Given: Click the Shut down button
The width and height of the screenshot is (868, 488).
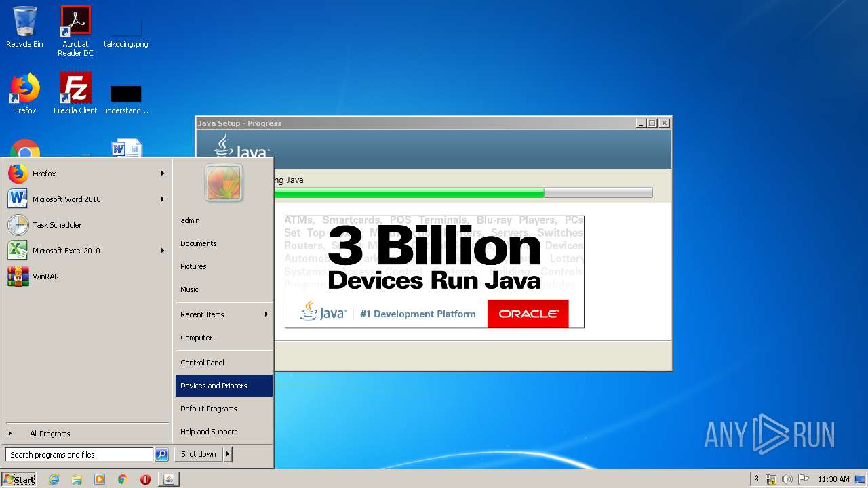Looking at the screenshot, I should tap(199, 454).
